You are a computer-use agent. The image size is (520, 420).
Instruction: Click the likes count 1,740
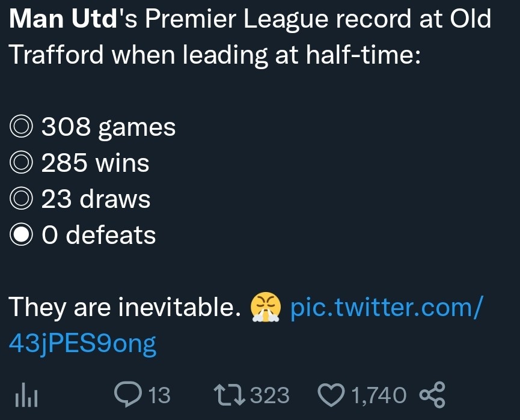378,395
